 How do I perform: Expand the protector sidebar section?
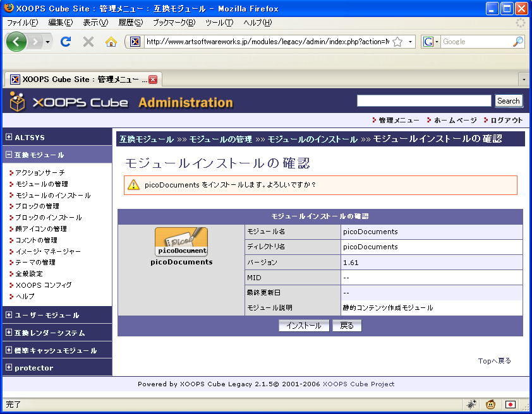[x=9, y=367]
